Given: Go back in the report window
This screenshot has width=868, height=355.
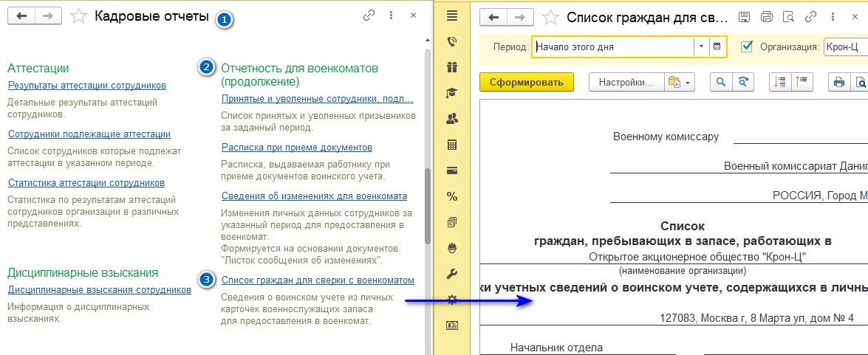Looking at the screenshot, I should [x=493, y=17].
